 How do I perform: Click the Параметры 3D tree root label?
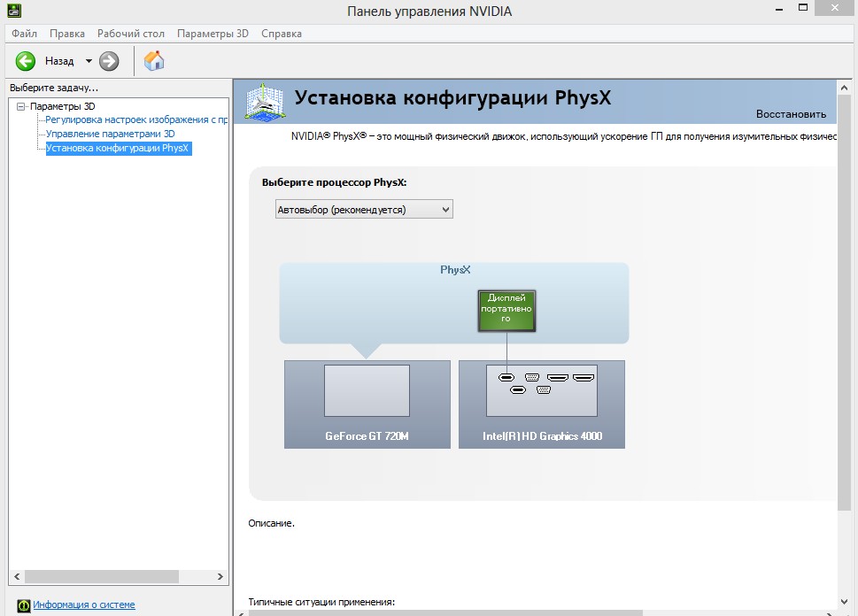click(x=62, y=106)
